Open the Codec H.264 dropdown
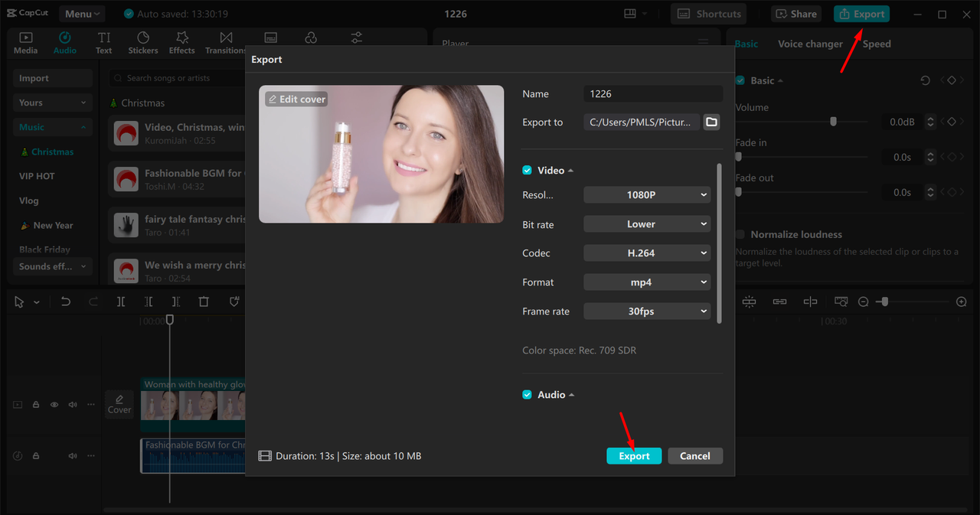This screenshot has height=515, width=980. [x=647, y=253]
